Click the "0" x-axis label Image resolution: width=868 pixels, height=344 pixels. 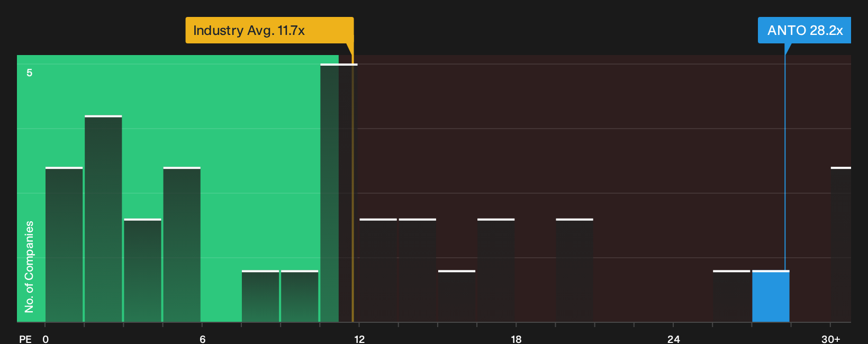click(x=46, y=339)
